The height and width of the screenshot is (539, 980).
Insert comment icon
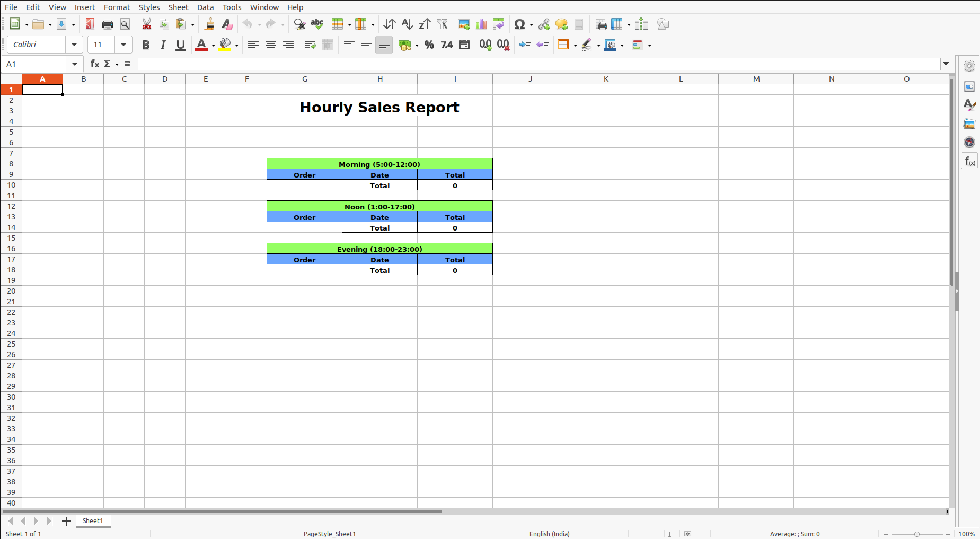point(561,24)
